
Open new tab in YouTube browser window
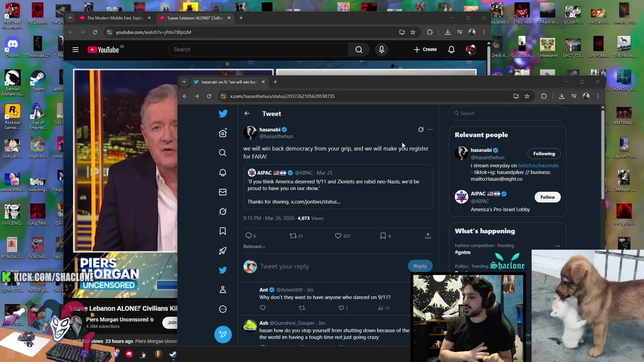coord(241,18)
